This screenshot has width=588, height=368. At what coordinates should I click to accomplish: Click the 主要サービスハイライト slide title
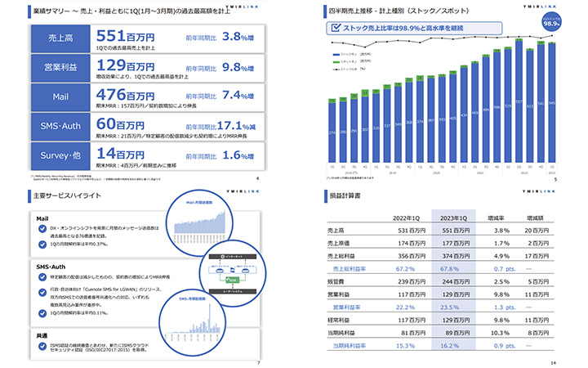(x=67, y=195)
